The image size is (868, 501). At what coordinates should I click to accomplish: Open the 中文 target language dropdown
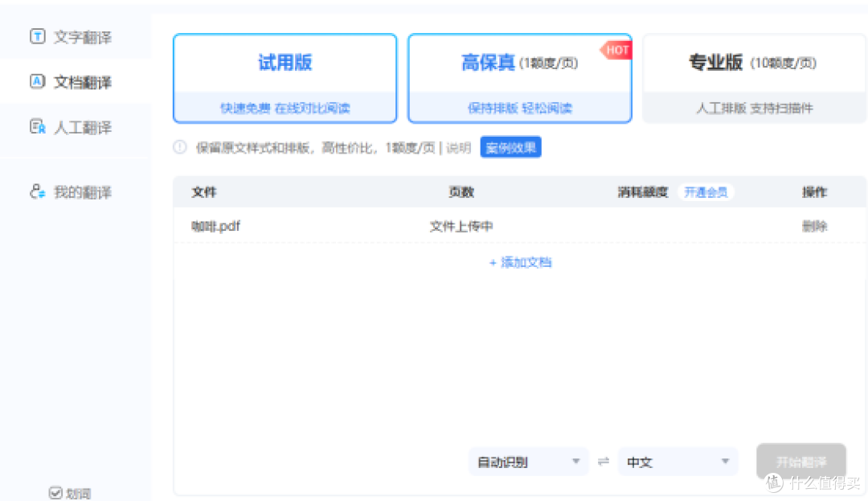[x=678, y=462]
